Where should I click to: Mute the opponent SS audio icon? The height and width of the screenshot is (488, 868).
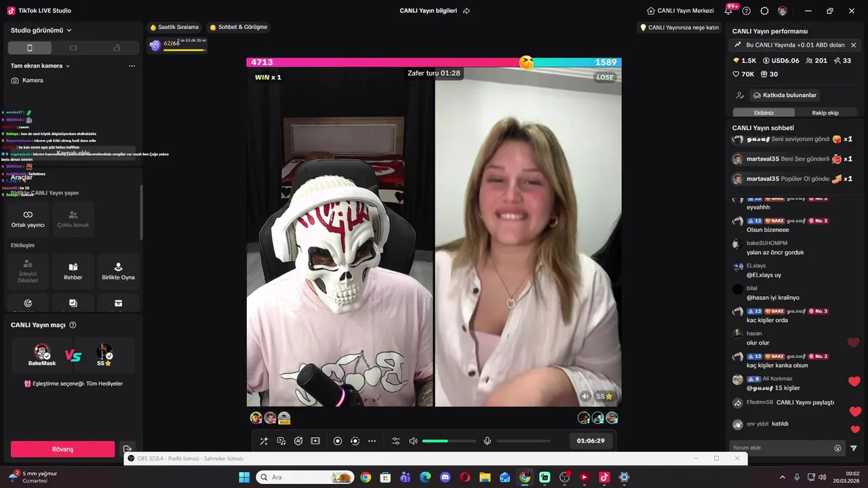tap(585, 396)
